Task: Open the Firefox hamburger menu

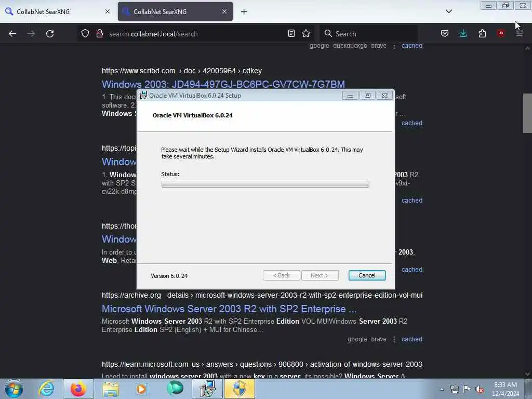Action: coord(520,33)
